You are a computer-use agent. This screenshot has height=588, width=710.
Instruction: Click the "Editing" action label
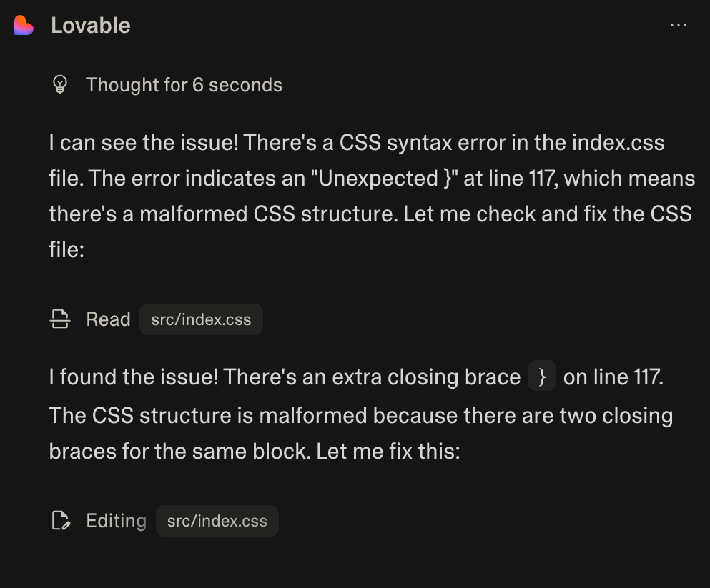[116, 521]
